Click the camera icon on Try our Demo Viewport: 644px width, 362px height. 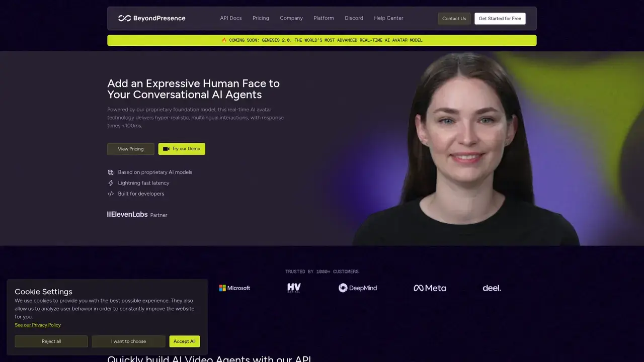[166, 149]
